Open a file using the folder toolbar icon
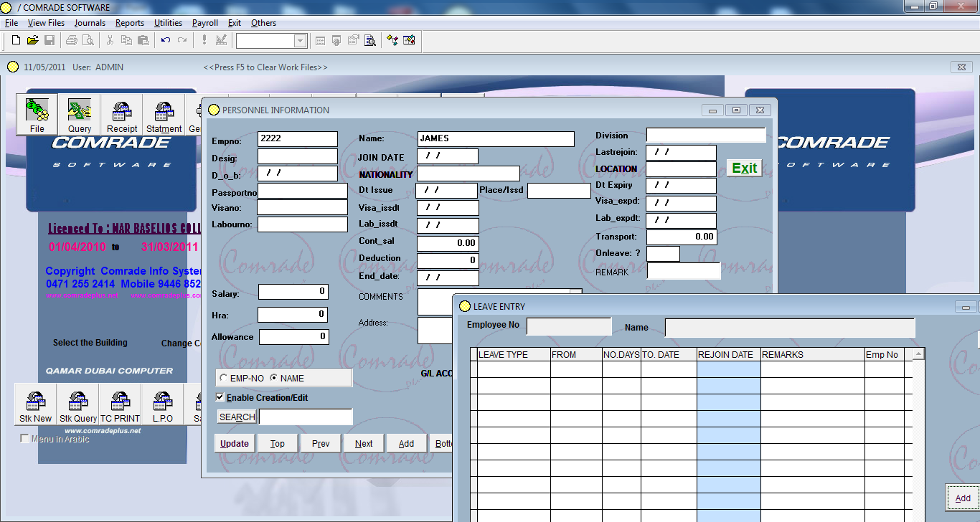980x522 pixels. pyautogui.click(x=32, y=40)
